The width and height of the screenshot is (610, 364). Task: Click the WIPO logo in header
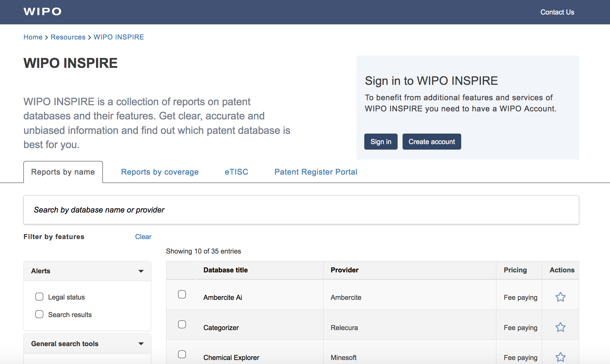[43, 12]
